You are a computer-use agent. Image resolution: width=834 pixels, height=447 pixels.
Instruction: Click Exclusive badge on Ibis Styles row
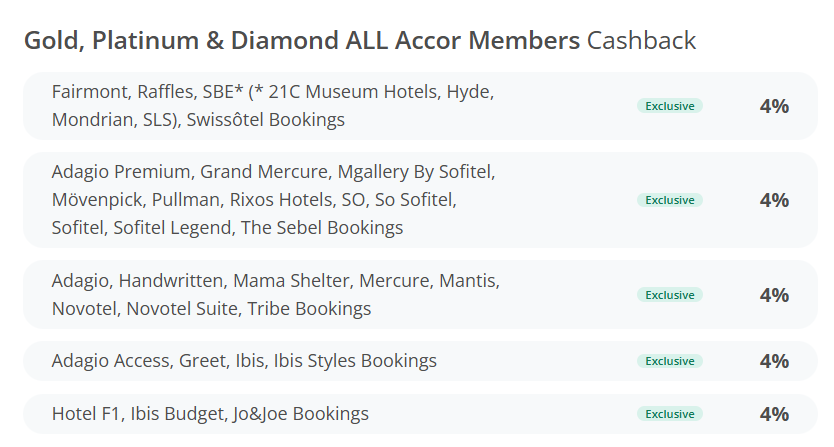670,361
